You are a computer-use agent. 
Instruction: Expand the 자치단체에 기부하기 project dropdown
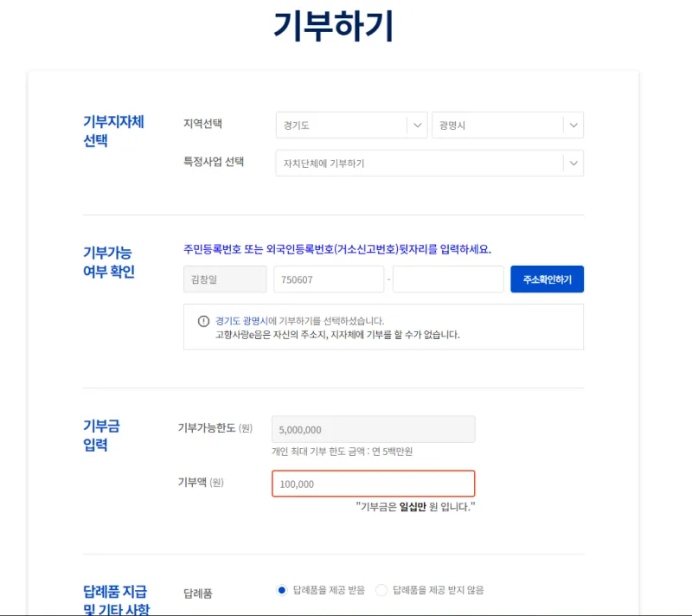coord(429,163)
